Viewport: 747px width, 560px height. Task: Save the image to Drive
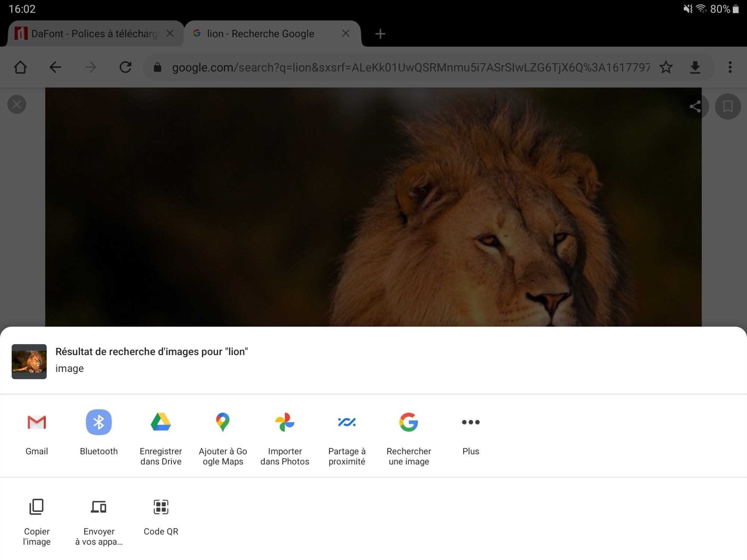coord(161,422)
